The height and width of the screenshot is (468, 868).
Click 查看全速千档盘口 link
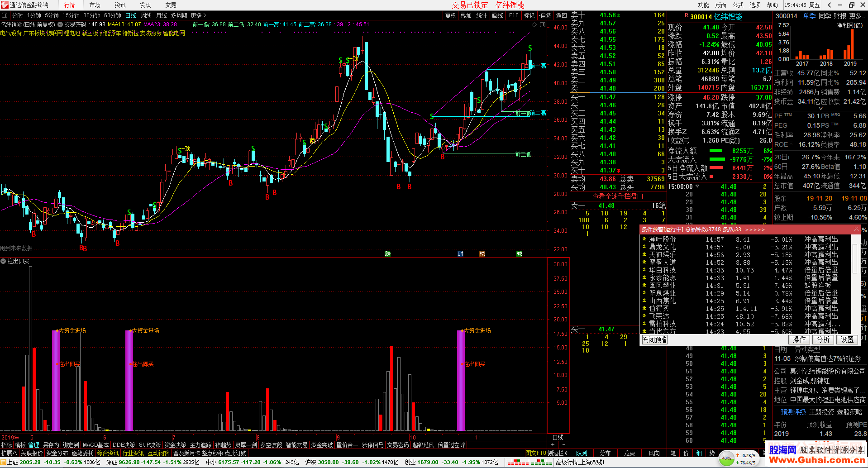[x=618, y=196]
